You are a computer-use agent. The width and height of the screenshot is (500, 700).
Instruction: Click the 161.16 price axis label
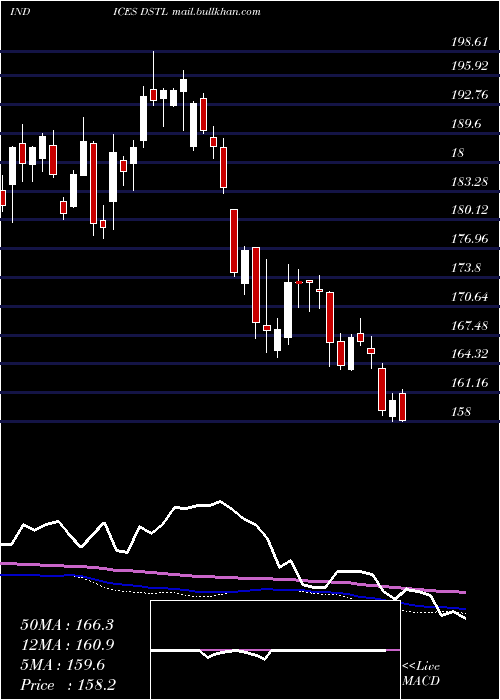coord(469,383)
